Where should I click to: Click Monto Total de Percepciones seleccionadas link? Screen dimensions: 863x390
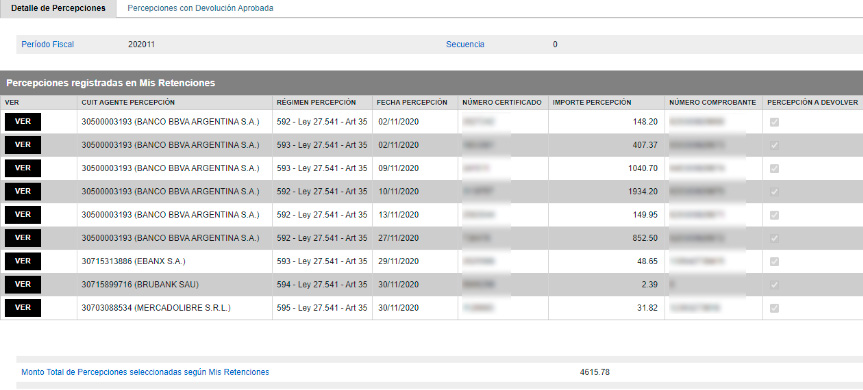(145, 372)
